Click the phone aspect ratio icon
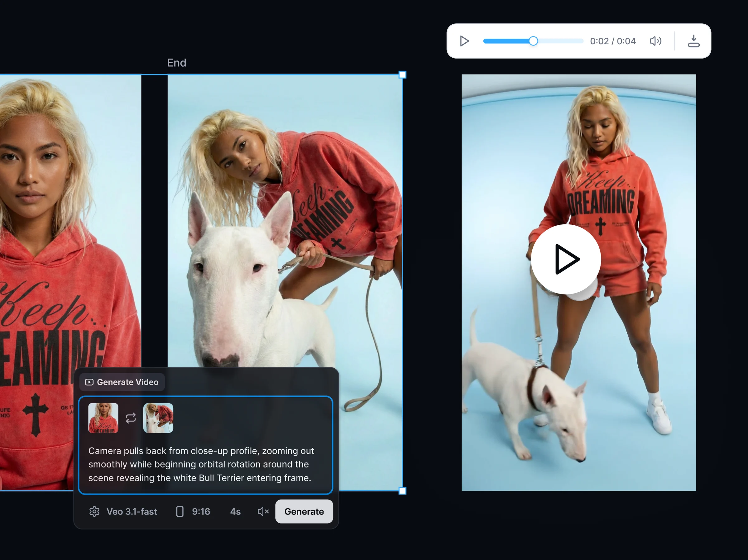748x560 pixels. click(180, 511)
